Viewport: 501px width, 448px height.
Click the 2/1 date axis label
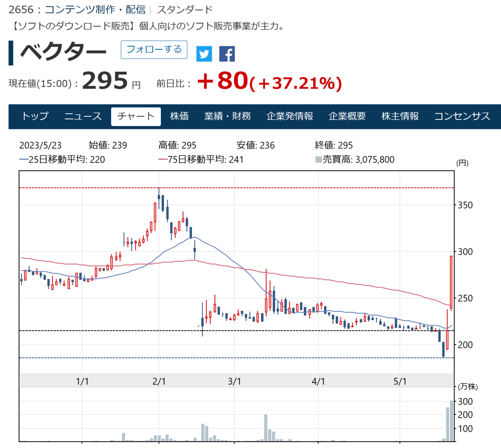click(x=159, y=381)
